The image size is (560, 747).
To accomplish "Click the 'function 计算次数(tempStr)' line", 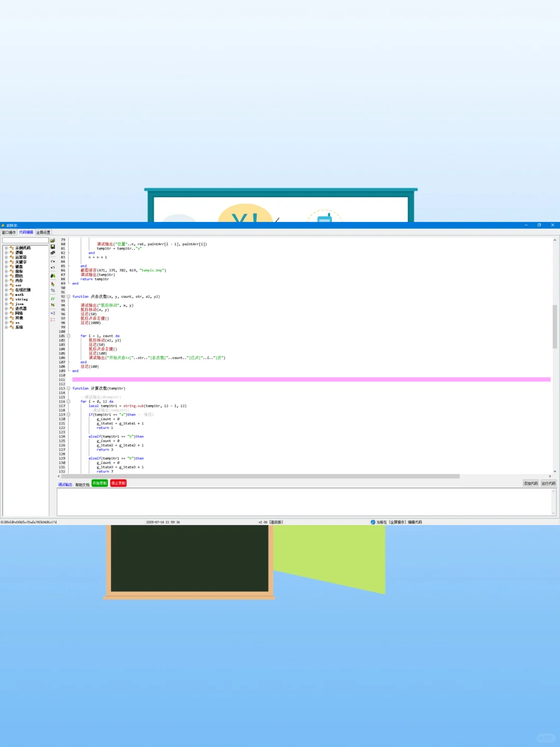I will click(x=99, y=388).
